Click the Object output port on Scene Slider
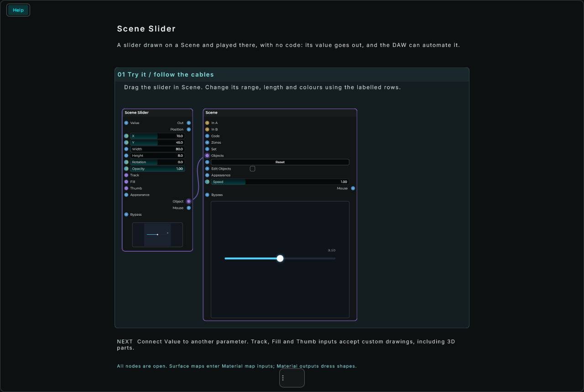The width and height of the screenshot is (584, 392). click(x=189, y=201)
